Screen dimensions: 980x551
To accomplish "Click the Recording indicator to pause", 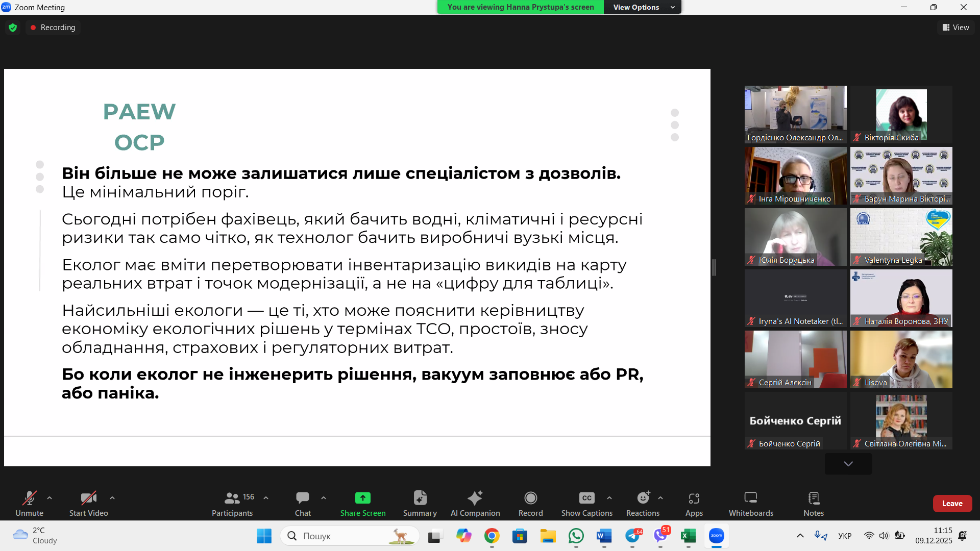I will pyautogui.click(x=53, y=28).
